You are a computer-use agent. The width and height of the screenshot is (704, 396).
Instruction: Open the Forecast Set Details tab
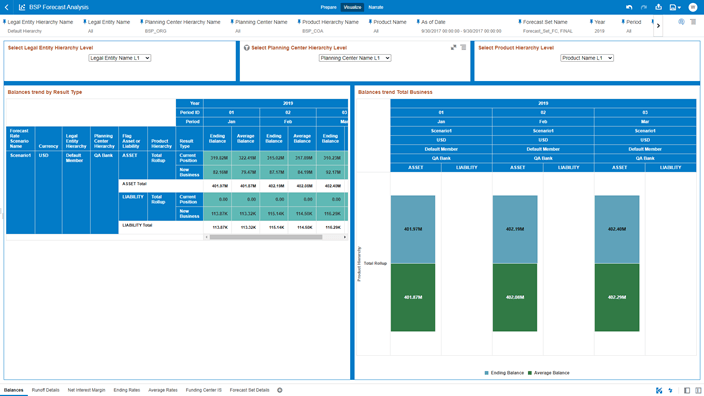coord(249,390)
